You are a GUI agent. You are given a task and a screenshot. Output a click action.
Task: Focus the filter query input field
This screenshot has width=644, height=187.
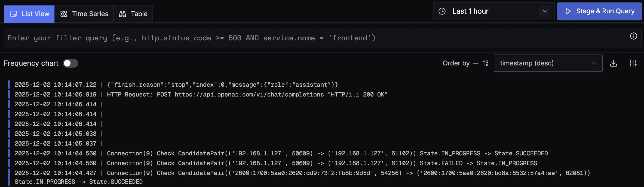click(313, 38)
